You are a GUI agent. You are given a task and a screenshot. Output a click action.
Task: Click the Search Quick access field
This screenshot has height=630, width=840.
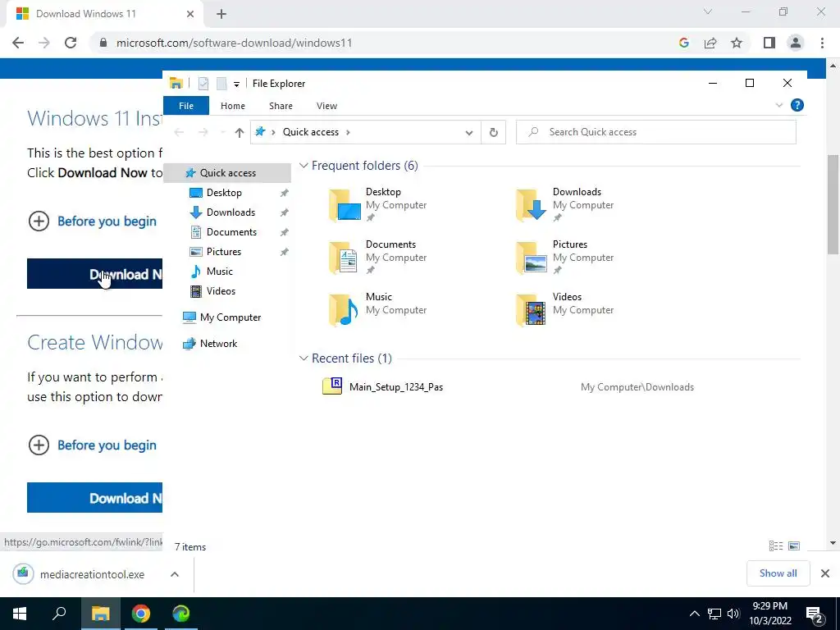[655, 132]
